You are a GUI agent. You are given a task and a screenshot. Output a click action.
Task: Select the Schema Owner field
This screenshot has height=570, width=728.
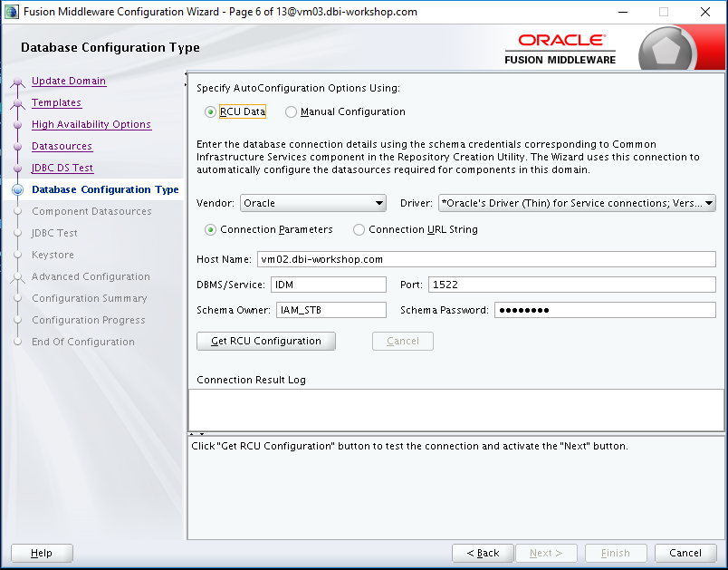point(331,310)
